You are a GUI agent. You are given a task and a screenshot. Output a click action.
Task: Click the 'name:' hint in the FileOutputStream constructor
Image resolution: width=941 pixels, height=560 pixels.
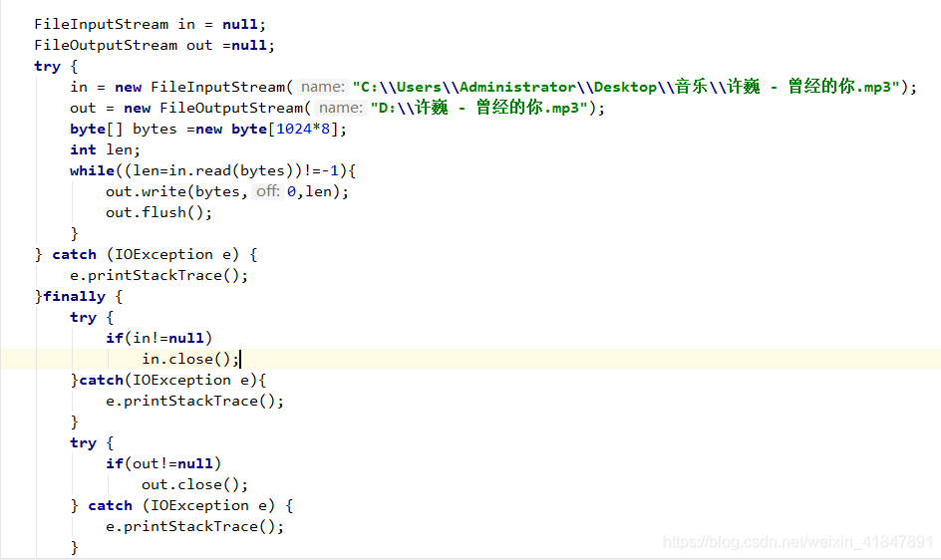pos(340,108)
